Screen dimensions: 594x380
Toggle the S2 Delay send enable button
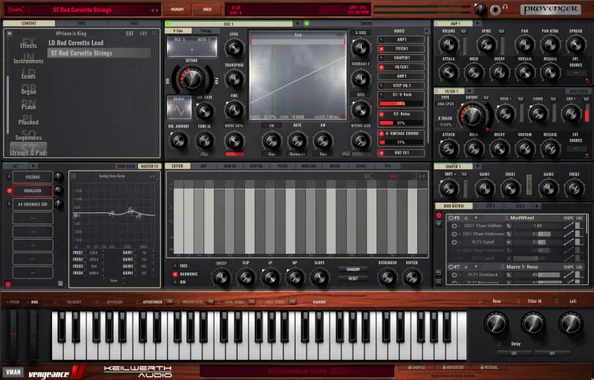381,114
